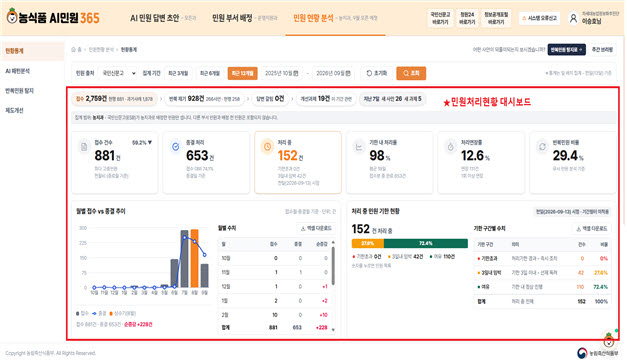
Task: Click the 59.2% ▼ indicator on 접수 건수
Action: coord(142,142)
